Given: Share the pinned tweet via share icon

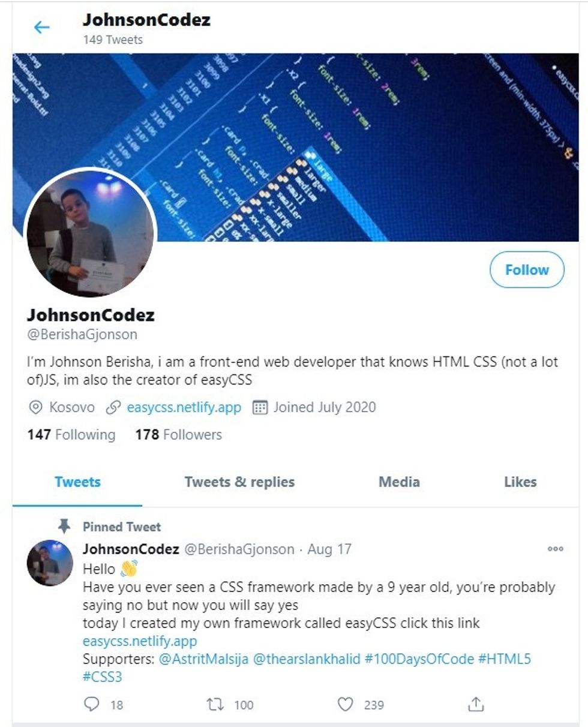Looking at the screenshot, I should coord(476,704).
